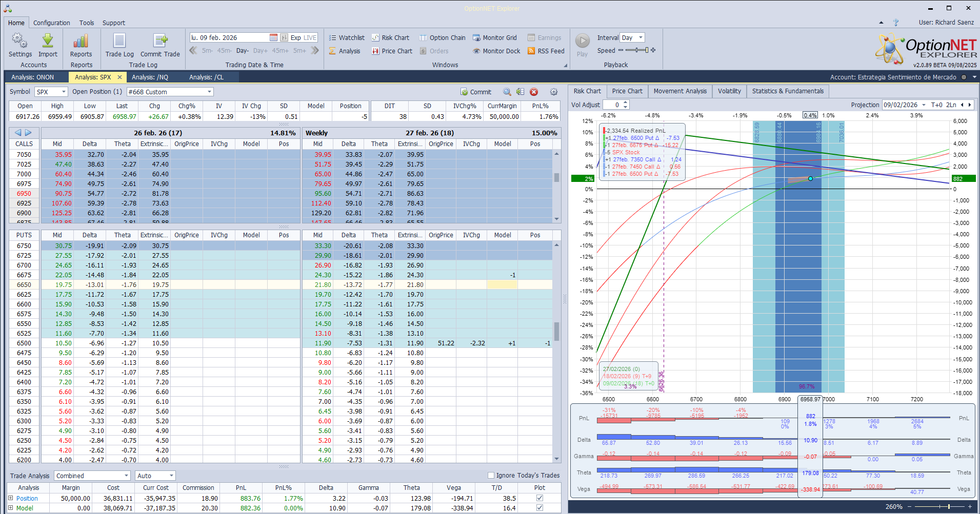Image resolution: width=980 pixels, height=514 pixels.
Task: Open the Support menu
Action: click(113, 23)
